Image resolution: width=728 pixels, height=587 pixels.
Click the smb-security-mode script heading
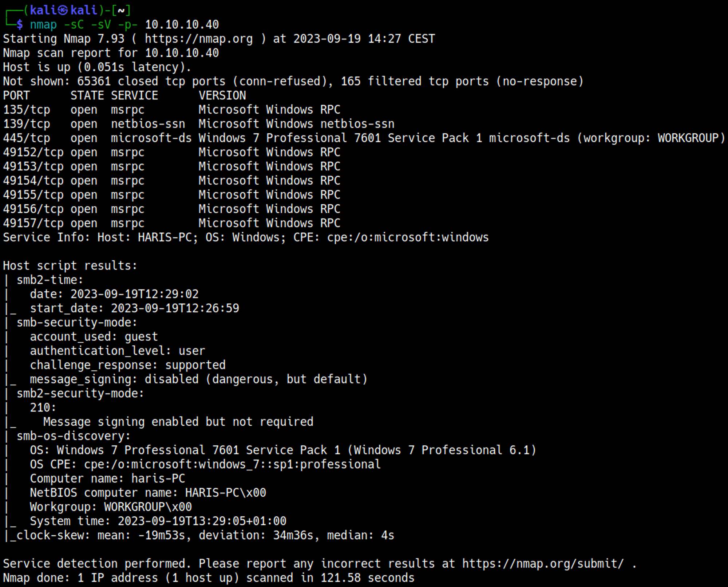pyautogui.click(x=77, y=323)
